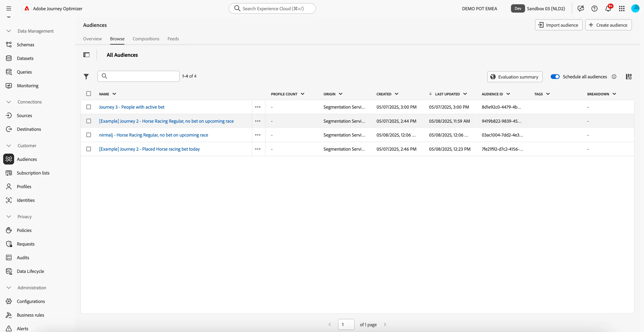Select the nirmalj audience row checkbox
Image resolution: width=644 pixels, height=332 pixels.
88,135
